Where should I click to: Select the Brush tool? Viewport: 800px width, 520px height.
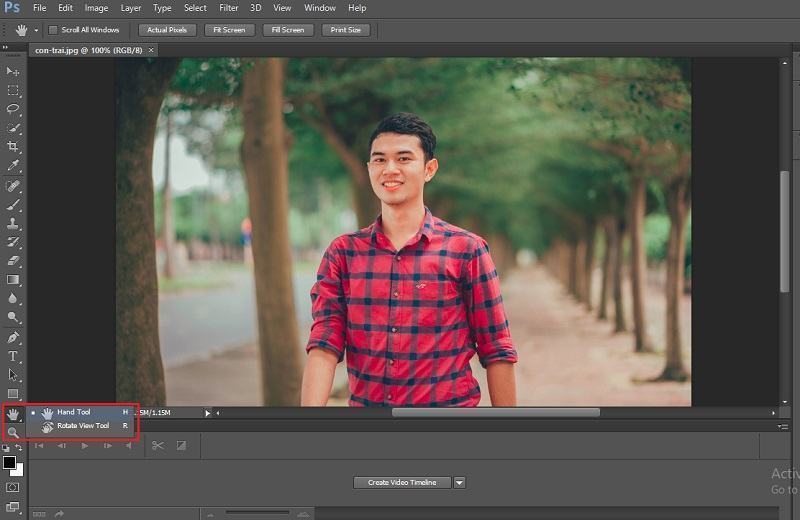click(x=13, y=205)
